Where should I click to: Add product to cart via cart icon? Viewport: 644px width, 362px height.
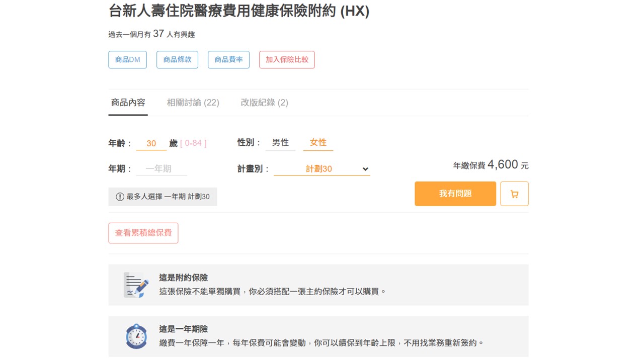(514, 194)
